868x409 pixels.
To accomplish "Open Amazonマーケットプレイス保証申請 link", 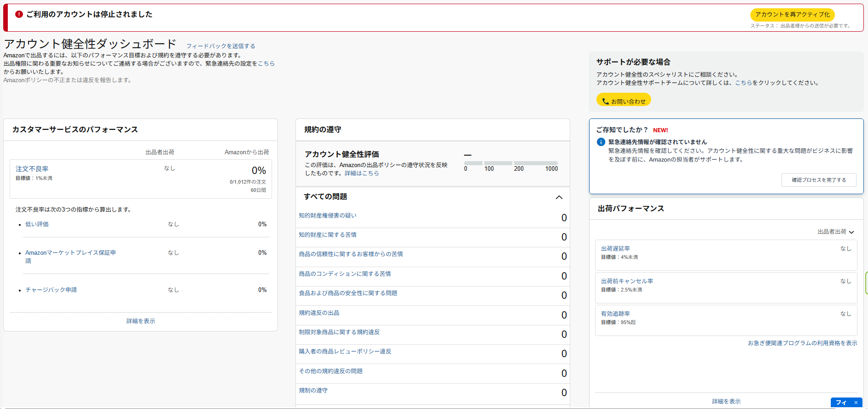I will [x=70, y=257].
